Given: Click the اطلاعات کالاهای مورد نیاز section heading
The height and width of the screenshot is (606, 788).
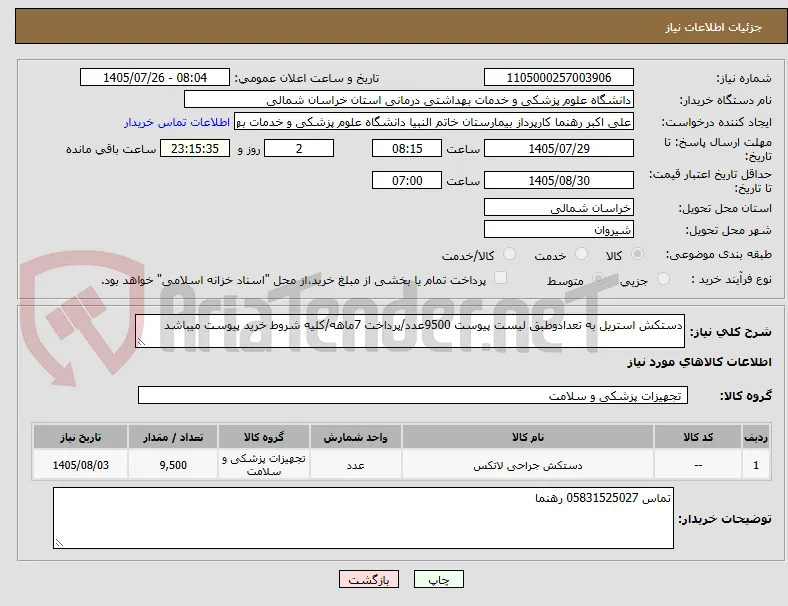Looking at the screenshot, I should (x=699, y=362).
